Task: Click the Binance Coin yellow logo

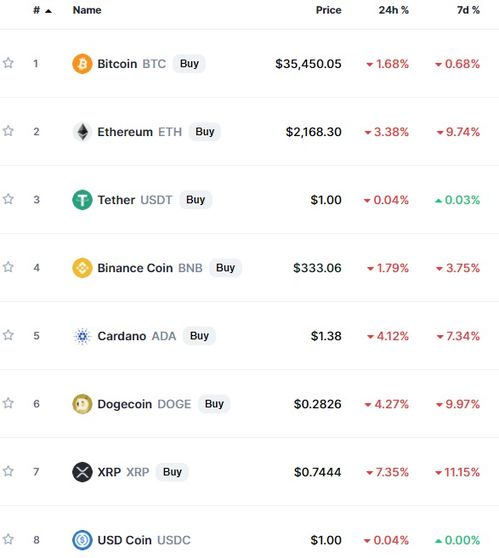Action: pos(82,268)
